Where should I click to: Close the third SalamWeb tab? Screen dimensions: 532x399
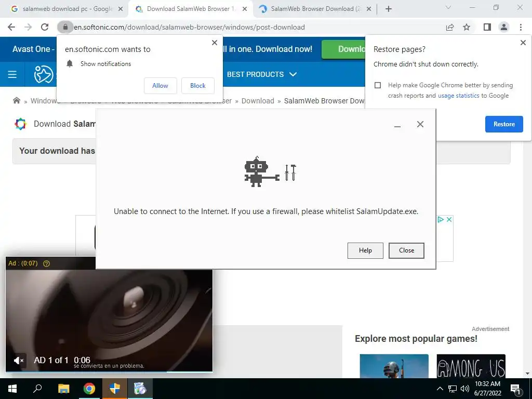(x=369, y=9)
